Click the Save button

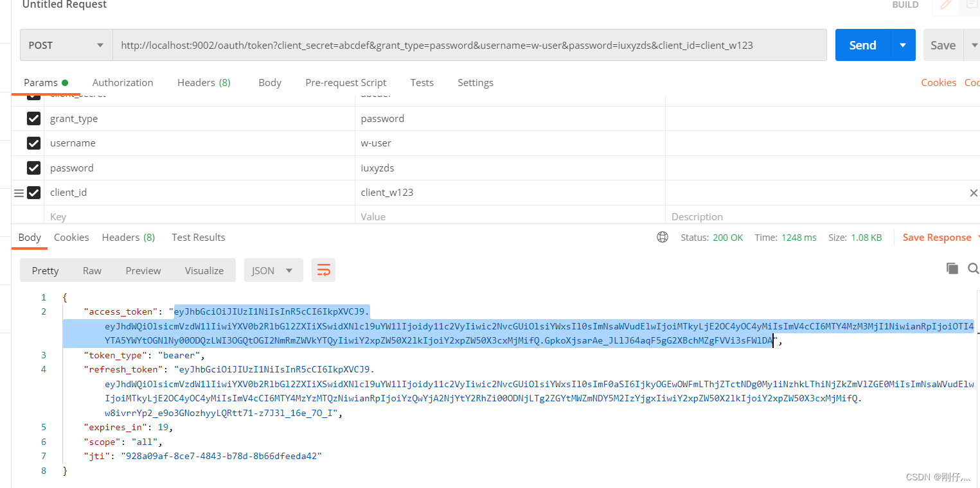(943, 45)
